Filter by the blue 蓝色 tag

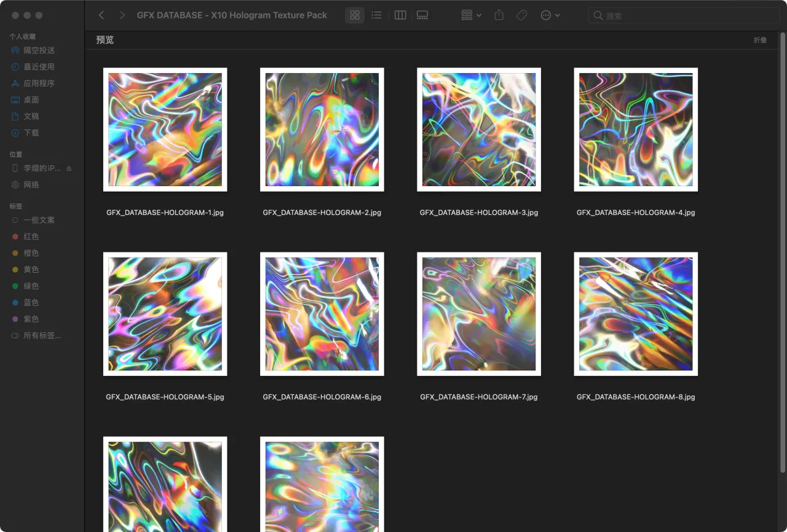[31, 302]
